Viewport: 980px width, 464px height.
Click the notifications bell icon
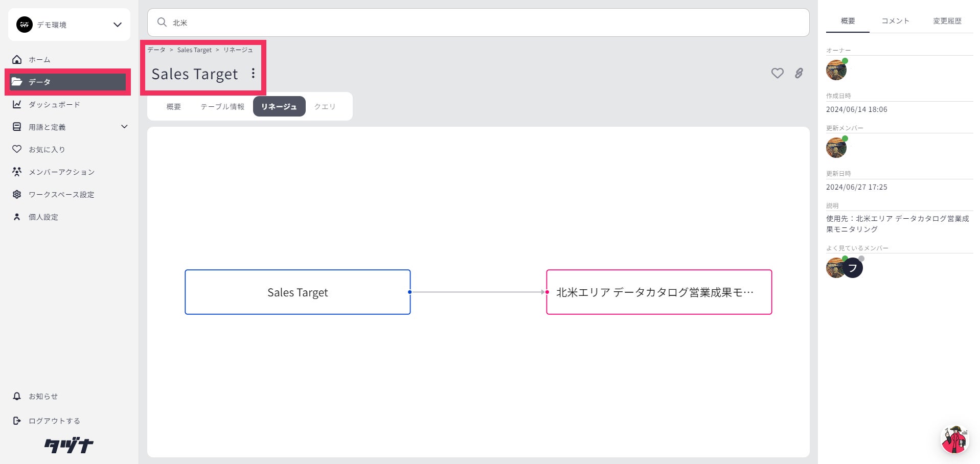(x=17, y=397)
